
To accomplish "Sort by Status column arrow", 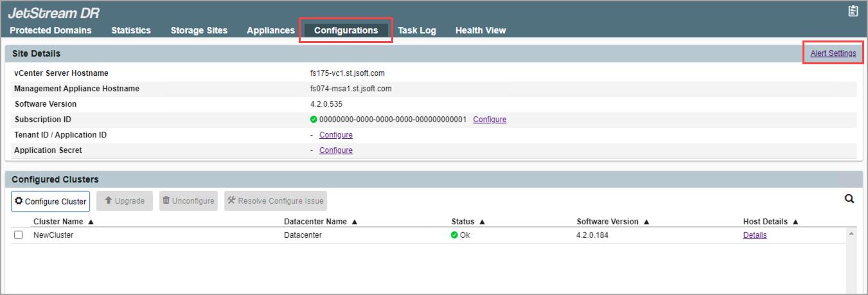I will coord(482,222).
